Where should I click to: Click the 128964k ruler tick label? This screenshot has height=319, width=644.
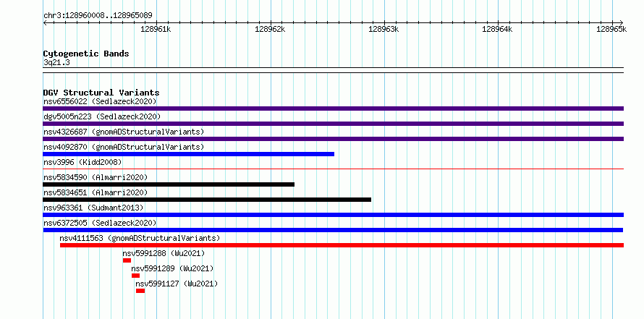click(497, 29)
